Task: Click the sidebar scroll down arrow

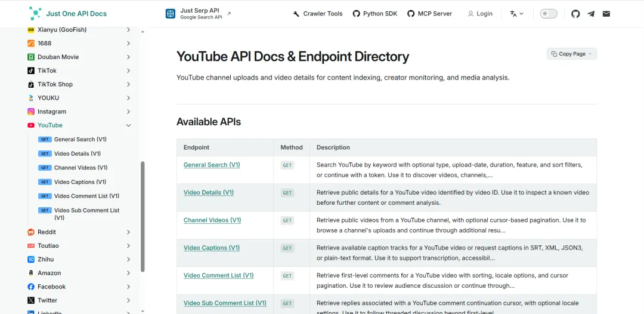Action: pyautogui.click(x=143, y=312)
